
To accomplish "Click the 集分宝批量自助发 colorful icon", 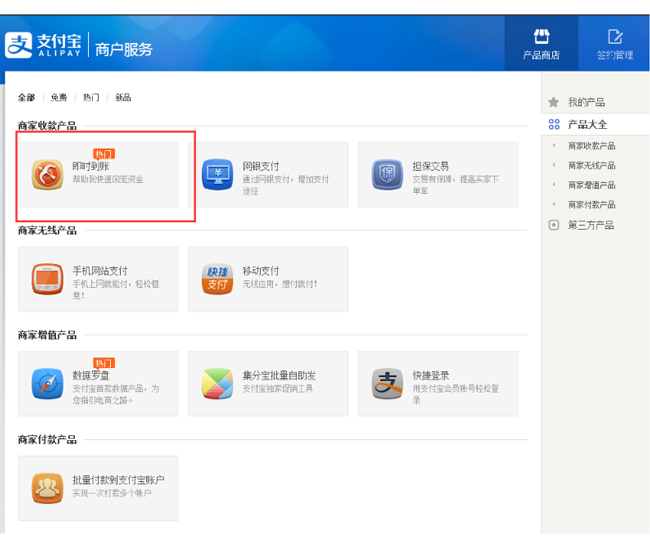I will [x=217, y=383].
